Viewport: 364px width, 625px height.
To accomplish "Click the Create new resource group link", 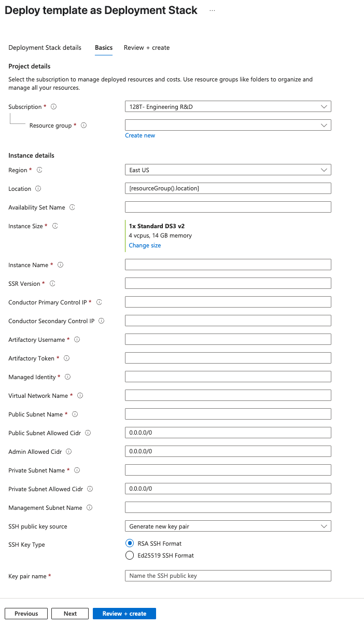I will [x=140, y=135].
